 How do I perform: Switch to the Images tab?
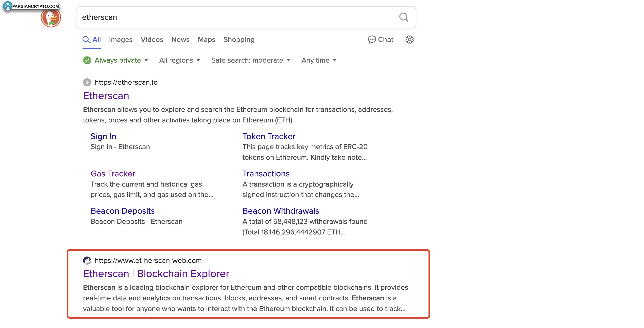tap(121, 40)
